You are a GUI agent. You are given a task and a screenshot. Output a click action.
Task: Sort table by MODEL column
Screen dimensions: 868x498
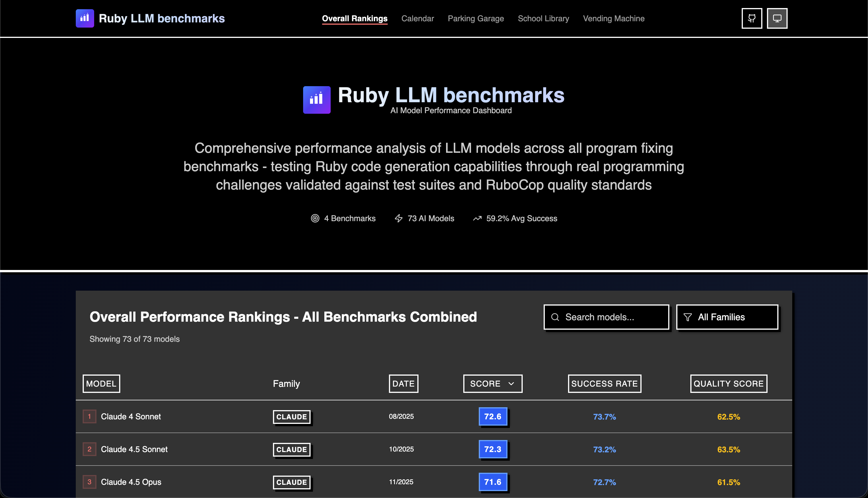[101, 384]
